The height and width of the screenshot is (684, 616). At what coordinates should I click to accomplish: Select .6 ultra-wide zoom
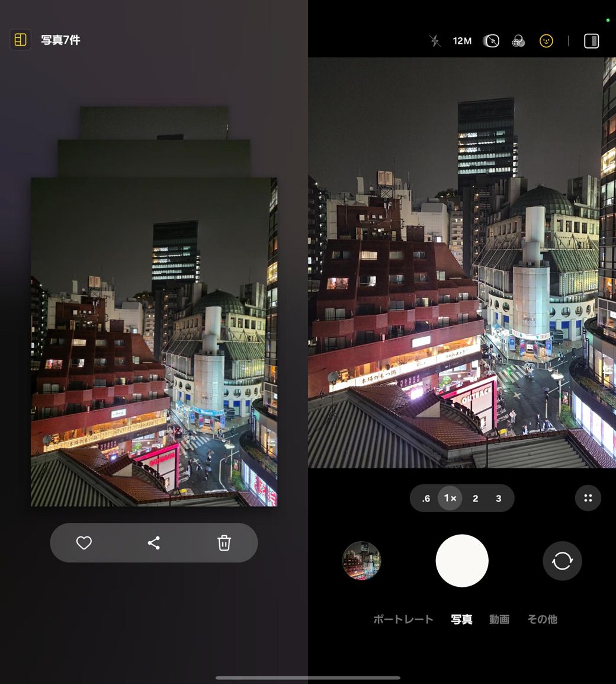click(426, 498)
